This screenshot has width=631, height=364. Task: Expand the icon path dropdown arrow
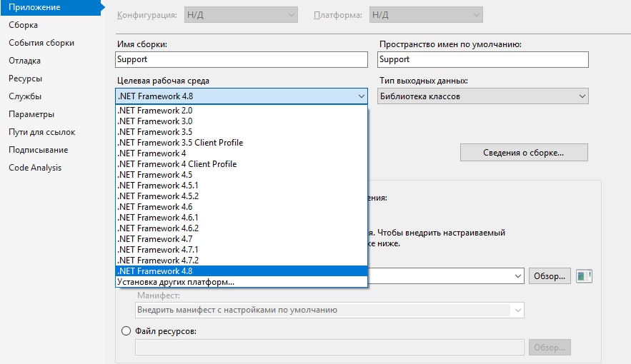click(x=517, y=276)
